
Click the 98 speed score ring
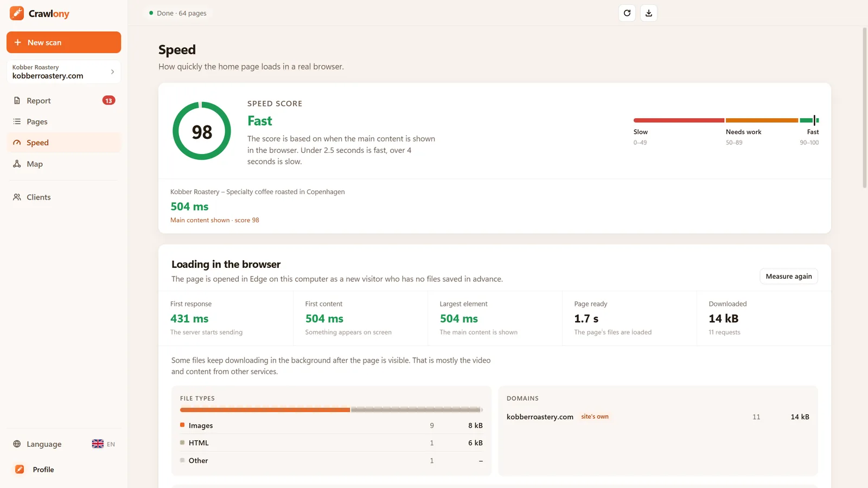pyautogui.click(x=202, y=131)
